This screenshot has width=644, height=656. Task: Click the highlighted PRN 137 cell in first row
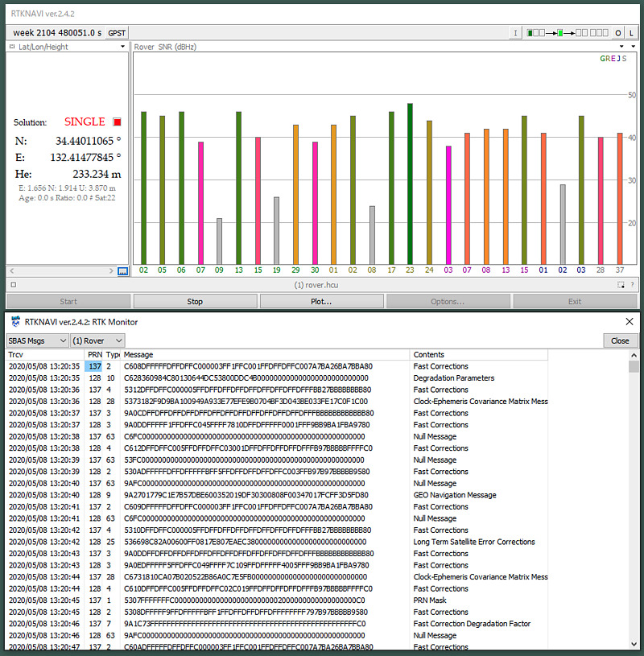point(93,366)
